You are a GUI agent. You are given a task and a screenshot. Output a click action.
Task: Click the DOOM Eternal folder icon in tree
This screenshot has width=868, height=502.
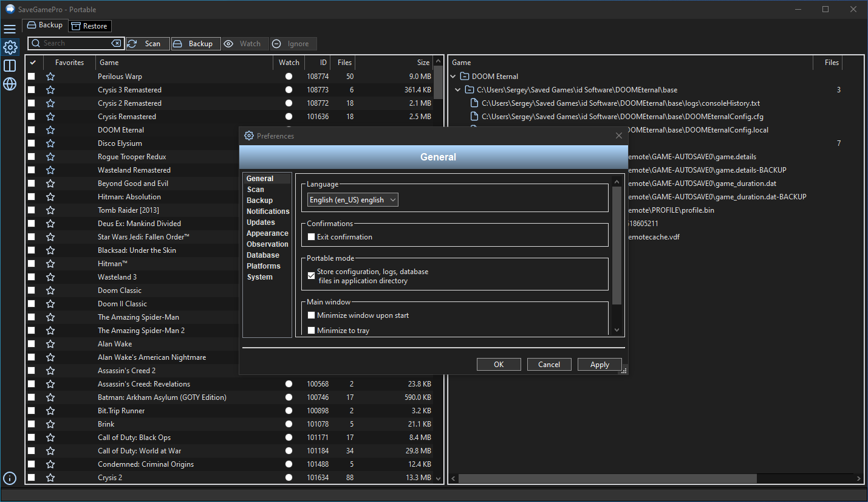click(465, 77)
